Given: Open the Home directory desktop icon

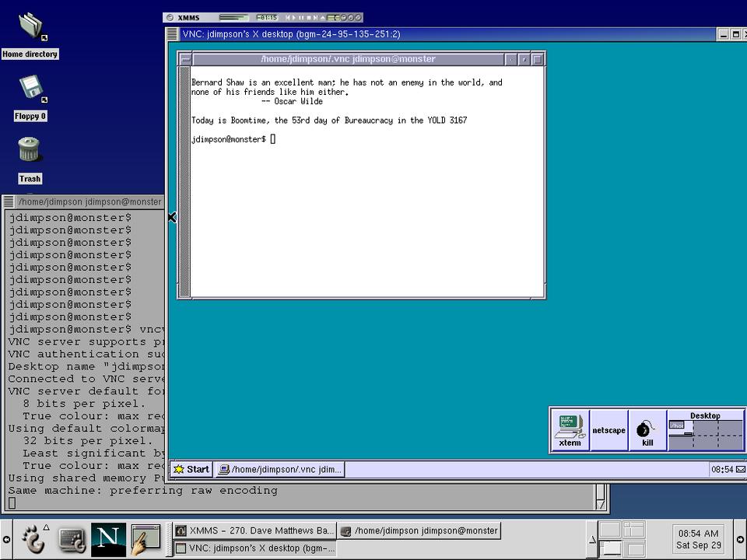Looking at the screenshot, I should pyautogui.click(x=30, y=26).
